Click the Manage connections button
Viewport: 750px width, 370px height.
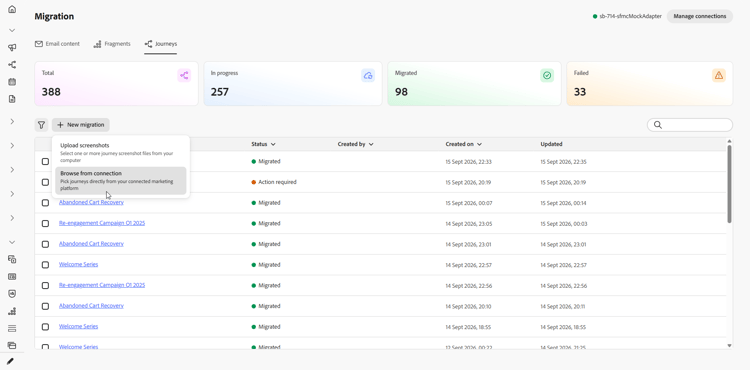point(700,16)
